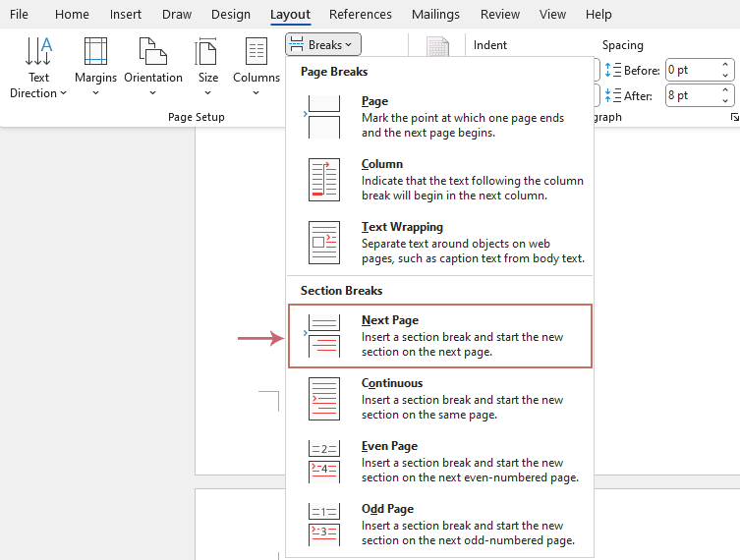
Task: Expand the Columns dropdown arrow
Action: point(256,93)
